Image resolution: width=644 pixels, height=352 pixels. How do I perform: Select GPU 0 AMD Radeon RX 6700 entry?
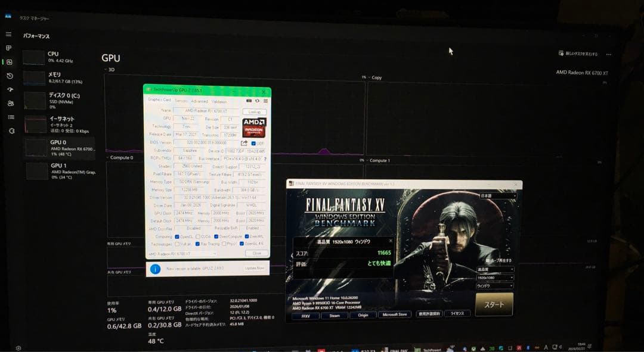coord(60,148)
